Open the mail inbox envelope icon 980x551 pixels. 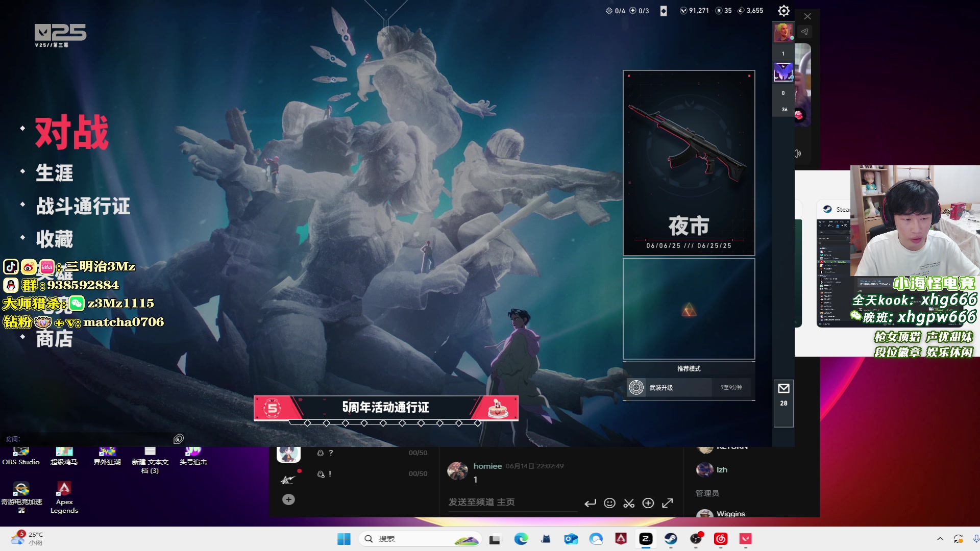[x=783, y=389]
